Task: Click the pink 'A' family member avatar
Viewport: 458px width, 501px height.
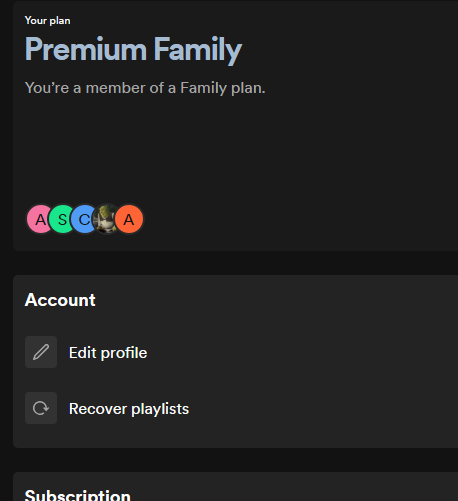Action: 38,219
